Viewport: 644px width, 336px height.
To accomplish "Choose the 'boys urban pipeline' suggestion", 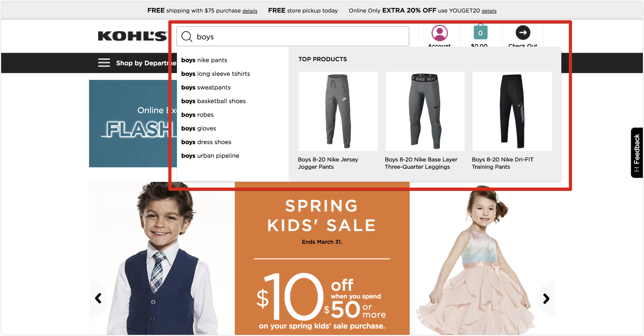I will 210,156.
